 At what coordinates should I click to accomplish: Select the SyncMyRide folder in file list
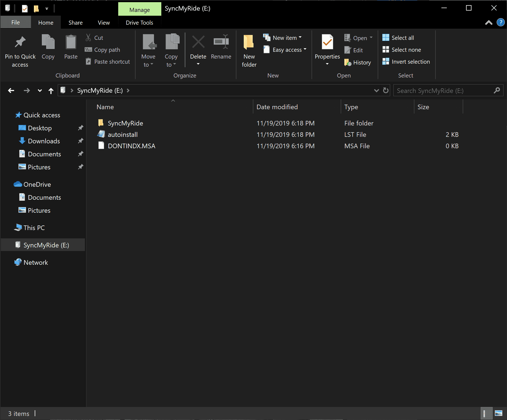pyautogui.click(x=125, y=123)
